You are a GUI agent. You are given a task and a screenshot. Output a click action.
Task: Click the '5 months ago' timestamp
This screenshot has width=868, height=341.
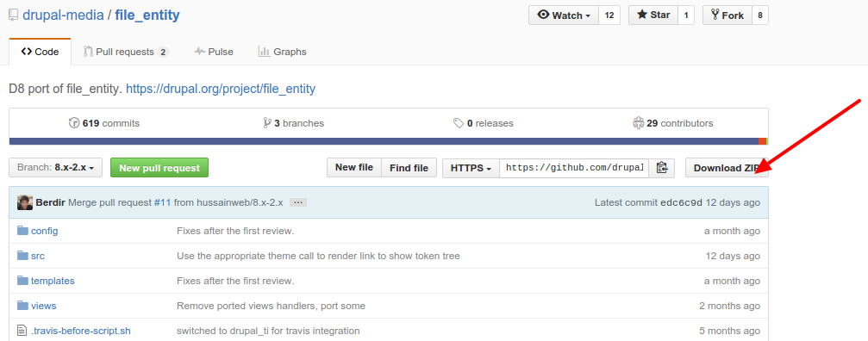click(729, 331)
